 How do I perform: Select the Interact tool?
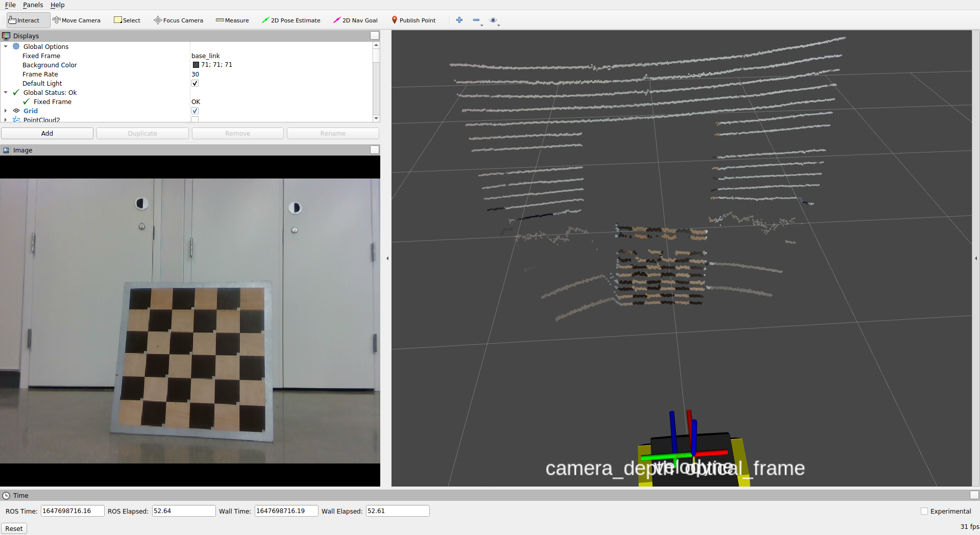coord(24,20)
